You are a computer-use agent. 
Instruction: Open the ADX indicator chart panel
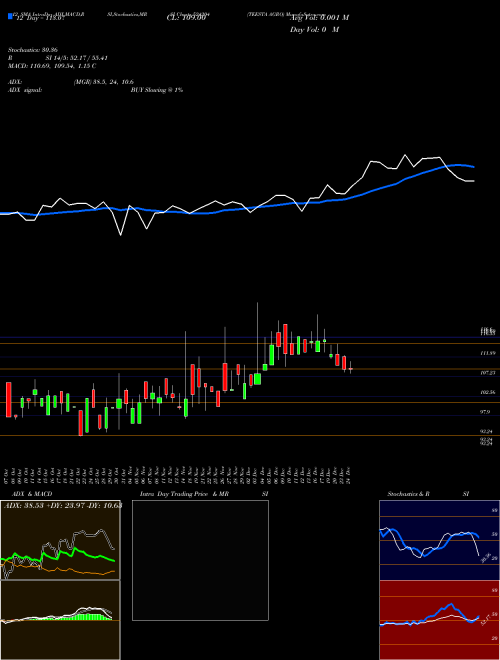pyautogui.click(x=60, y=540)
